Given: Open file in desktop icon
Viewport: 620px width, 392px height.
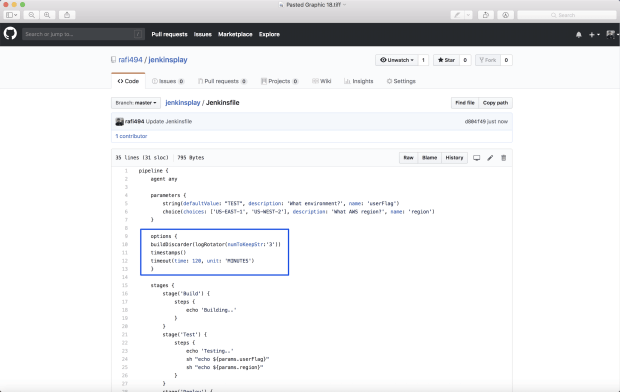Looking at the screenshot, I should pos(476,158).
